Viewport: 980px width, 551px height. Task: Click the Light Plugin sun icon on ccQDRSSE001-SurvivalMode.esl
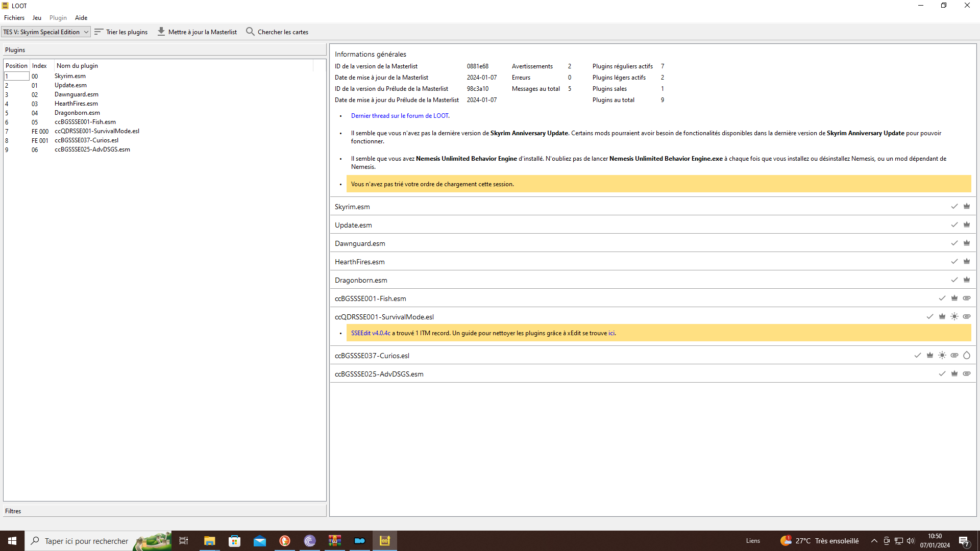point(954,316)
